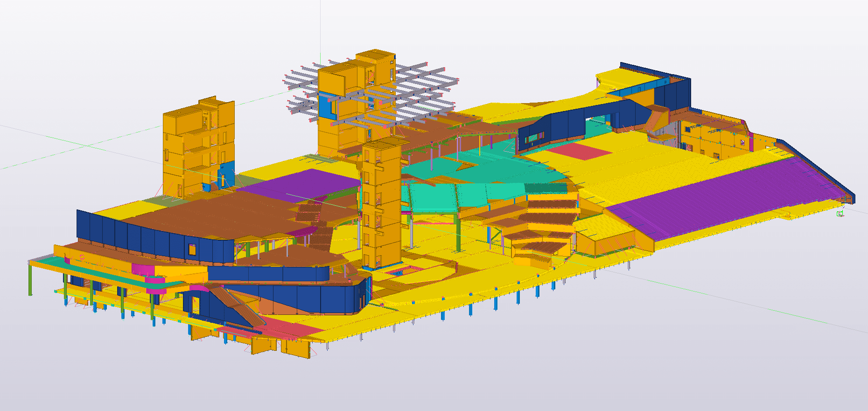Select the teal green canopy roof in the center
Viewport: 868px width, 411px height.
(x=448, y=196)
